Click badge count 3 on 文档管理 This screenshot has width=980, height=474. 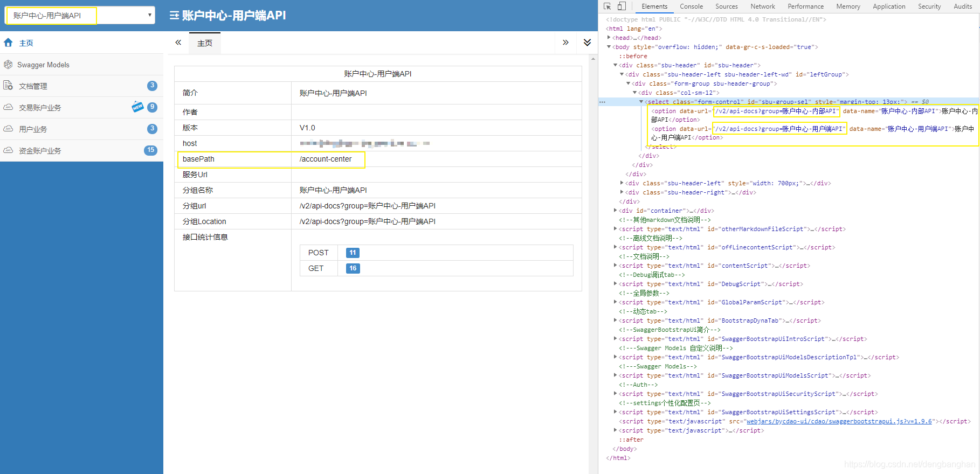(152, 86)
